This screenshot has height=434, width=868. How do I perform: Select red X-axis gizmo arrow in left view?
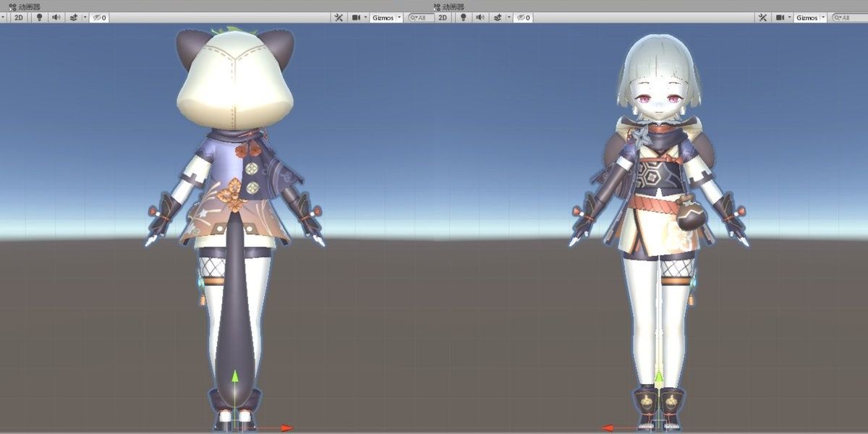(286, 428)
